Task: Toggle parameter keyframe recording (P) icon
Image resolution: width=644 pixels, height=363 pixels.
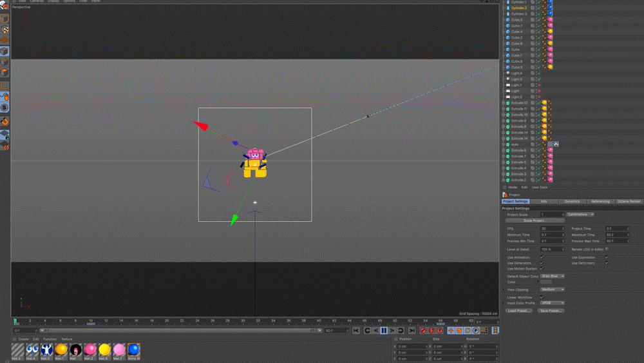Action: [476, 331]
